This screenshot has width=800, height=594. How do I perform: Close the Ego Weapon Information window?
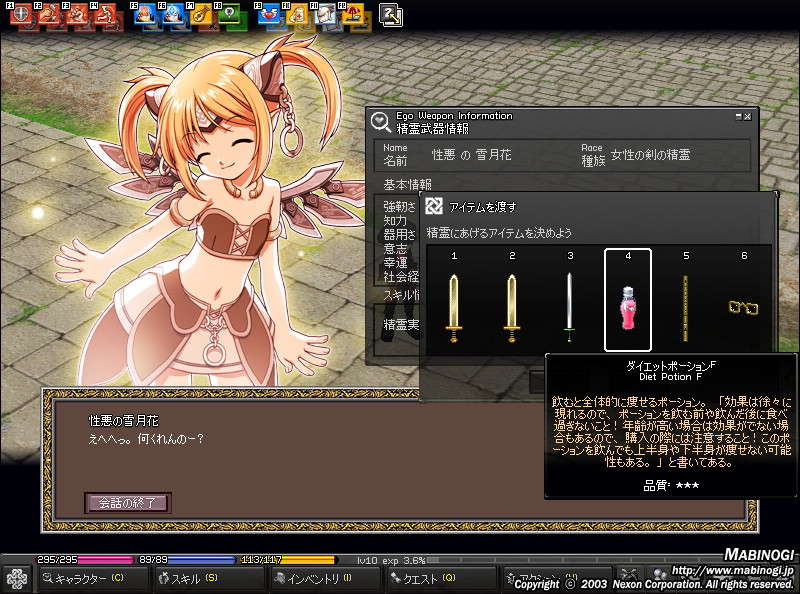point(747,116)
